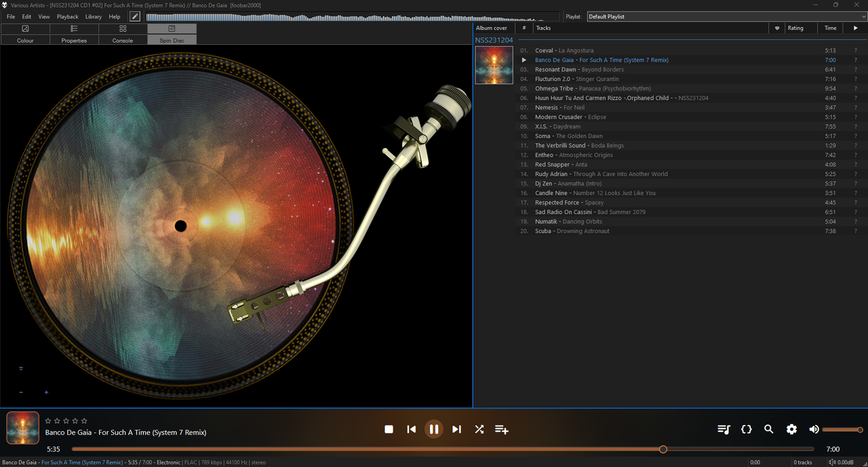868x467 pixels.
Task: Click the list icon above Properties
Action: point(74,29)
